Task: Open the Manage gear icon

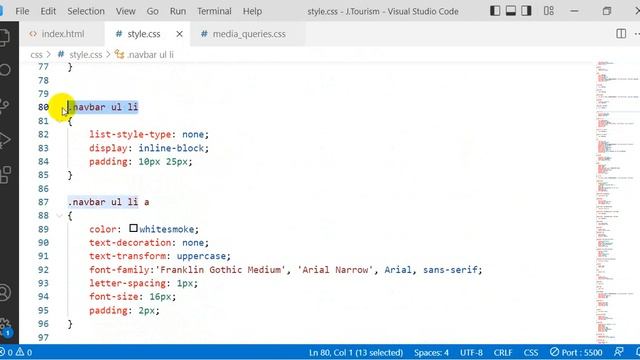Action: point(5,327)
